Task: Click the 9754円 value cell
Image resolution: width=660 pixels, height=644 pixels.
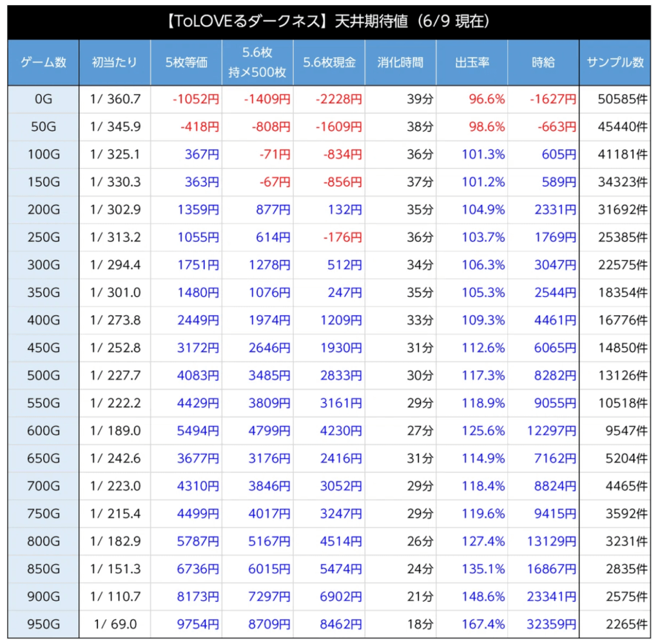Action: coord(186,624)
